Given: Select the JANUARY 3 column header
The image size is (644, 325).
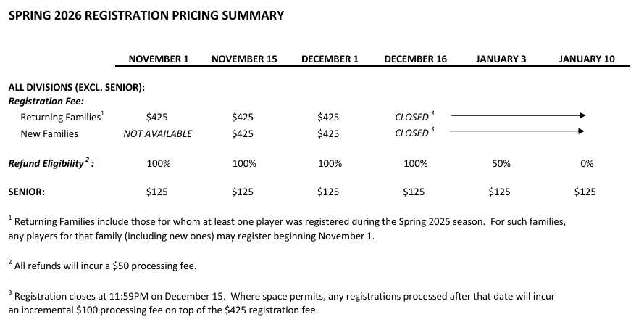Looking at the screenshot, I should tap(501, 59).
